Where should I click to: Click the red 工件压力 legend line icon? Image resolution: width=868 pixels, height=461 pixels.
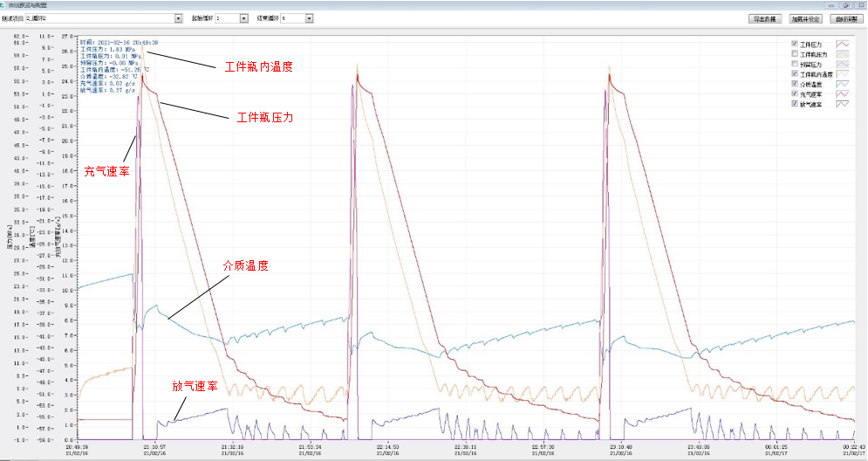[x=843, y=44]
